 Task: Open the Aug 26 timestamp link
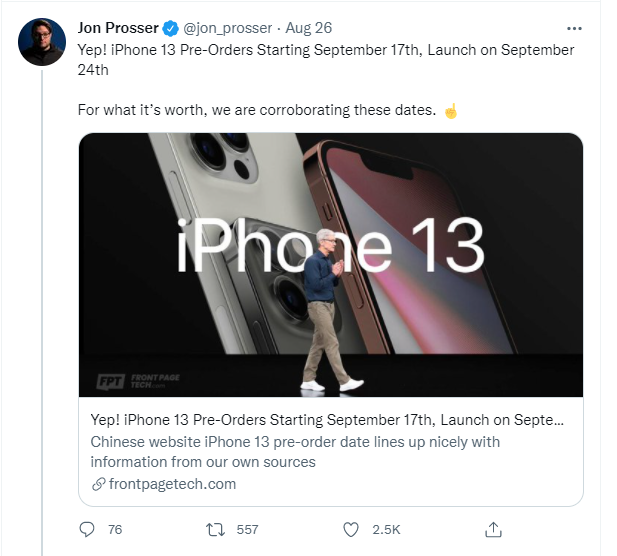click(x=305, y=28)
